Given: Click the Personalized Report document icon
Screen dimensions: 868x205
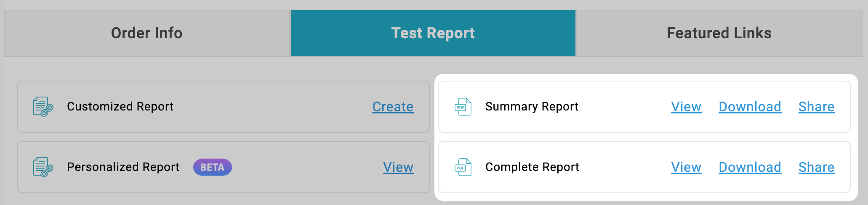Looking at the screenshot, I should [43, 167].
